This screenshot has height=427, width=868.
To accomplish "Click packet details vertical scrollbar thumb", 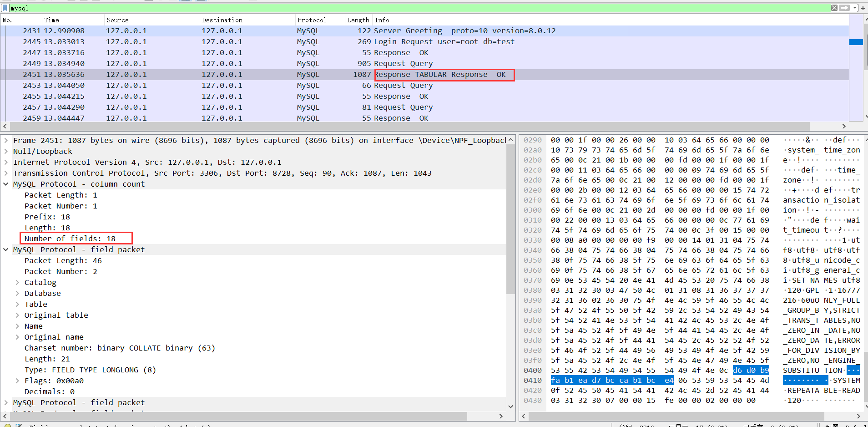I will click(x=510, y=219).
